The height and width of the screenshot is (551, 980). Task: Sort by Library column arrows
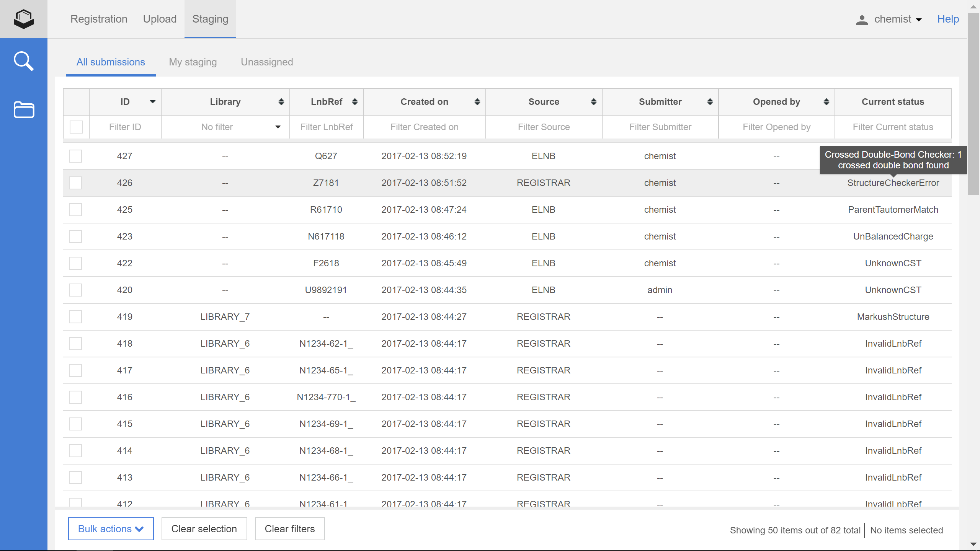[281, 102]
